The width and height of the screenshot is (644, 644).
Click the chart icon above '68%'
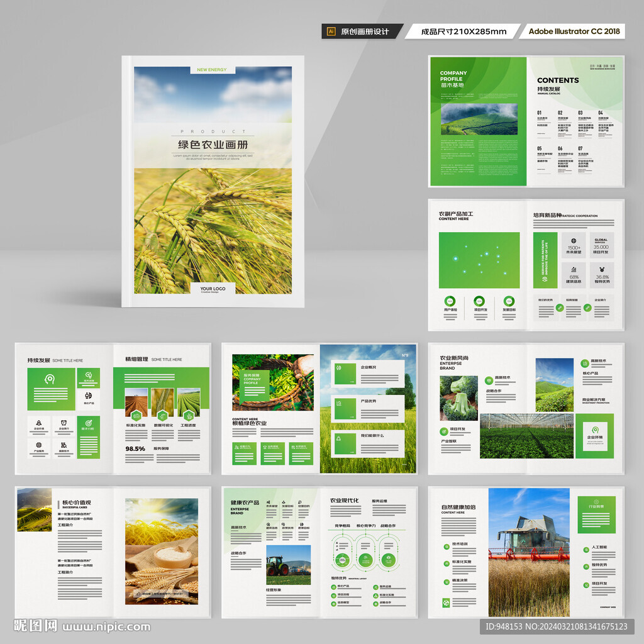(574, 270)
